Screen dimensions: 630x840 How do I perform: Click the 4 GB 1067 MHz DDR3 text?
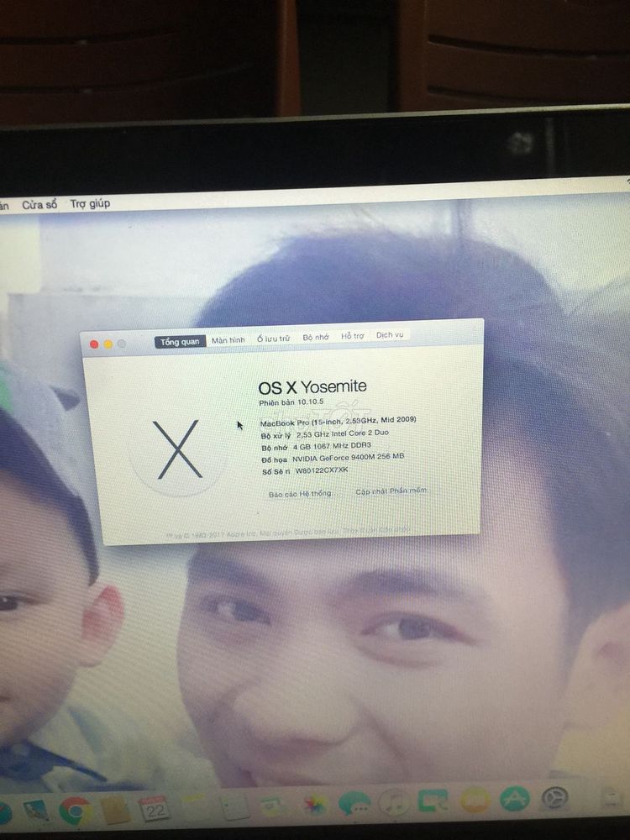coord(332,446)
